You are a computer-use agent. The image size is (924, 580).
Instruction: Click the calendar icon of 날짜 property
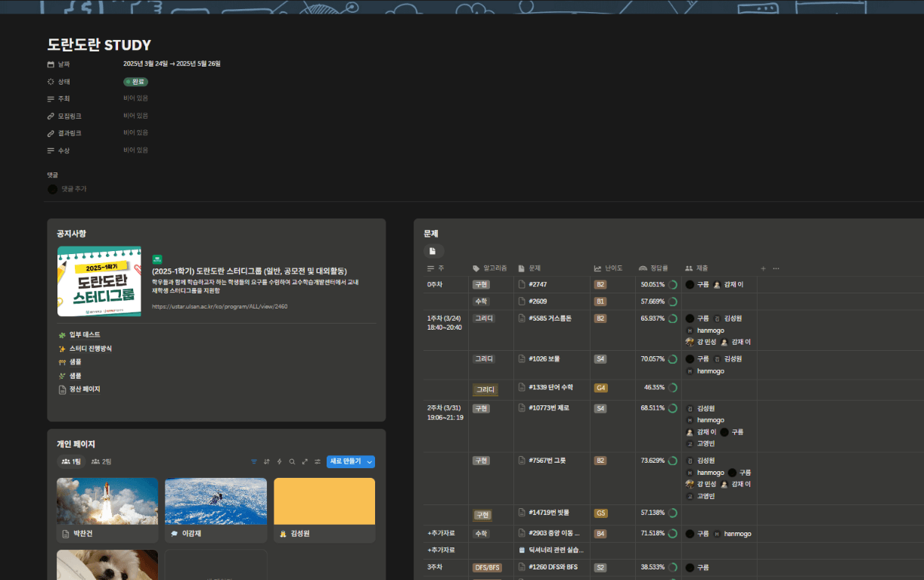[x=51, y=64]
